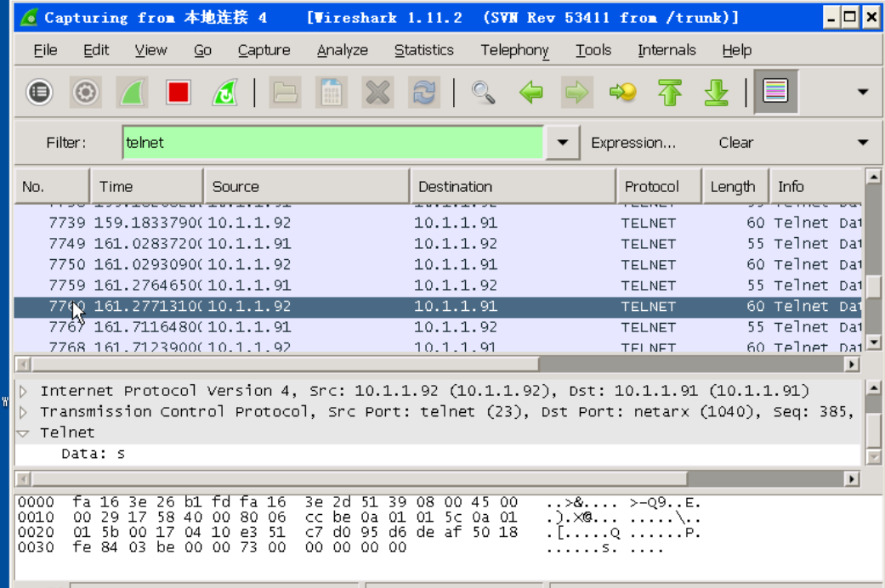Image resolution: width=885 pixels, height=588 pixels.
Task: Select packet with time 161.7116480
Action: click(x=438, y=327)
